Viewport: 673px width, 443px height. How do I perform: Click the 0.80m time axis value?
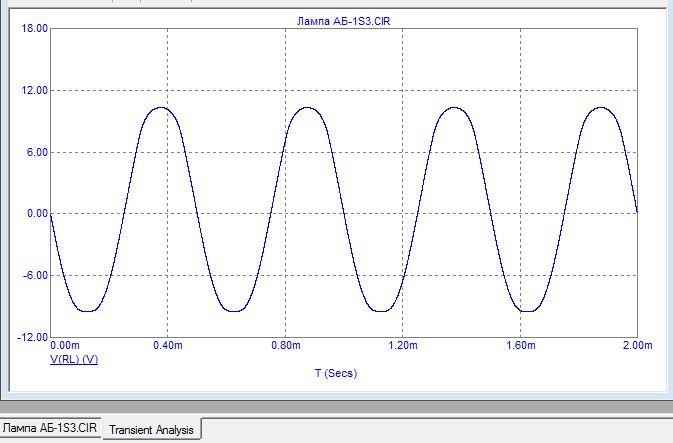[285, 345]
